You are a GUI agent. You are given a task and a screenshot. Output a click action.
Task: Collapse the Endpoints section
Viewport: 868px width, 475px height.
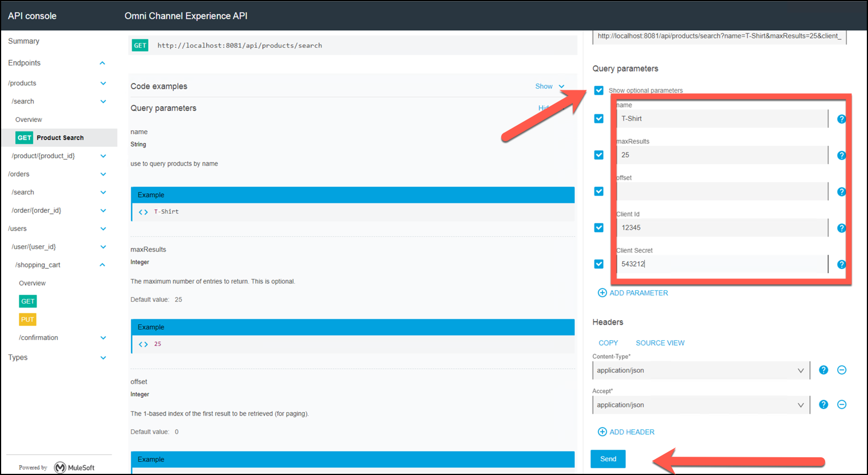[102, 63]
